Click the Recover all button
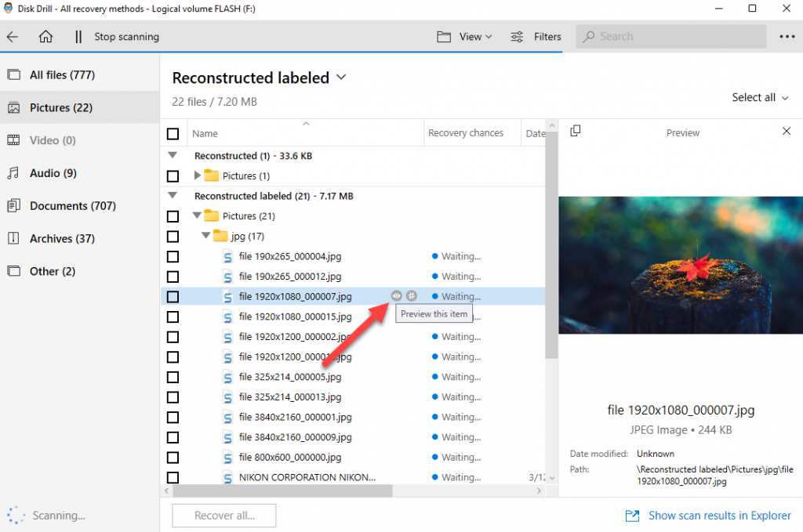Viewport: 803px width, 532px height. click(x=223, y=516)
